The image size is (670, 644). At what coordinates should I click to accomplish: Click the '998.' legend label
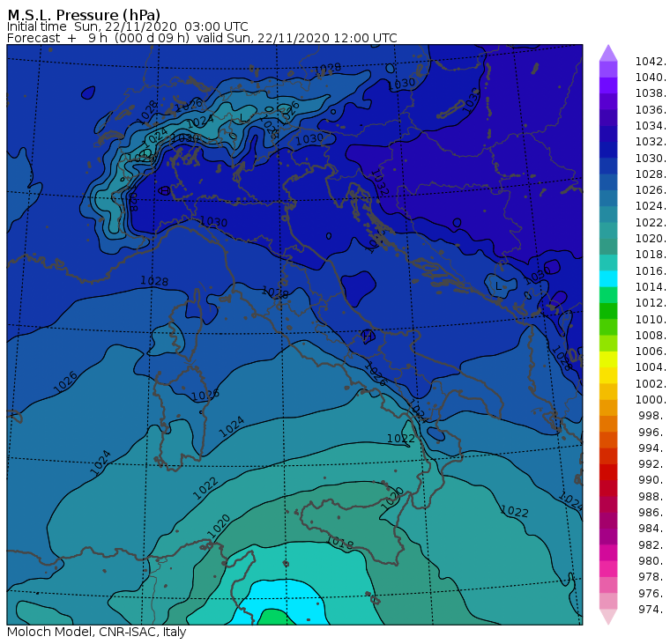(652, 416)
